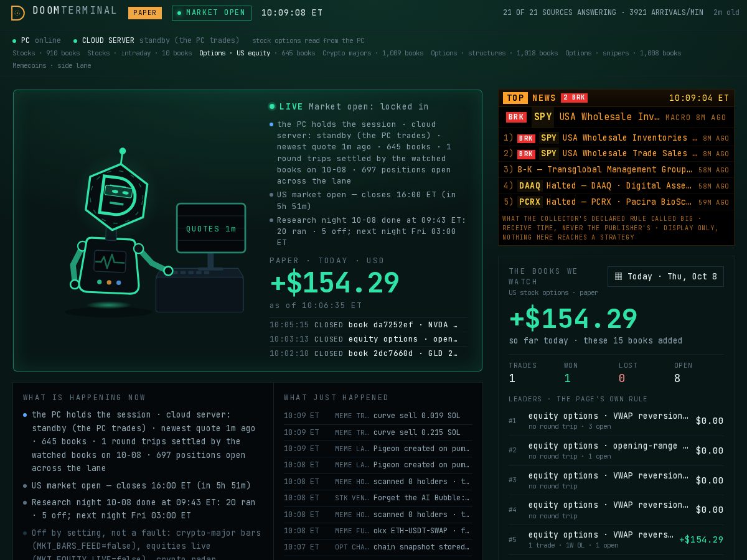
Task: Click the calendar icon in date picker
Action: click(618, 276)
